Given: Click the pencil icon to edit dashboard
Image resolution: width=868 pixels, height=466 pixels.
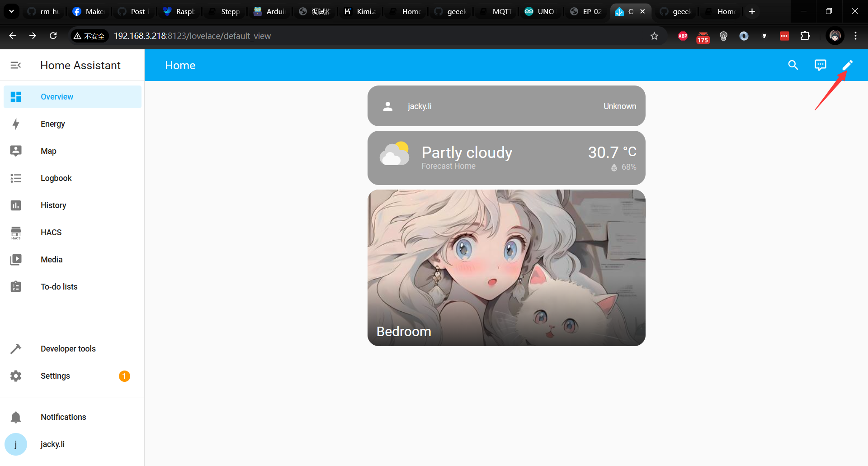Looking at the screenshot, I should pos(847,65).
